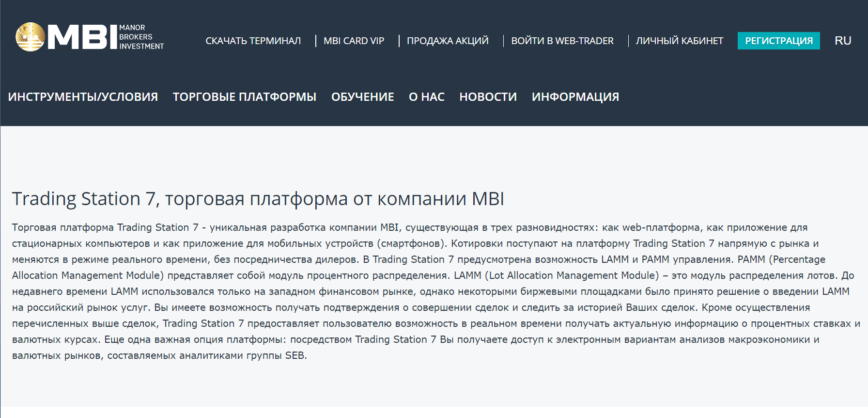Open the НОВОСТИ section
This screenshot has width=868, height=418.
pyautogui.click(x=488, y=97)
